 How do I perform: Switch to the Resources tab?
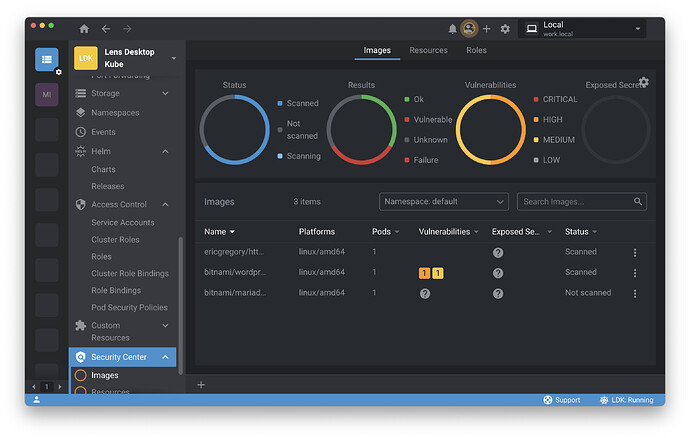(428, 50)
